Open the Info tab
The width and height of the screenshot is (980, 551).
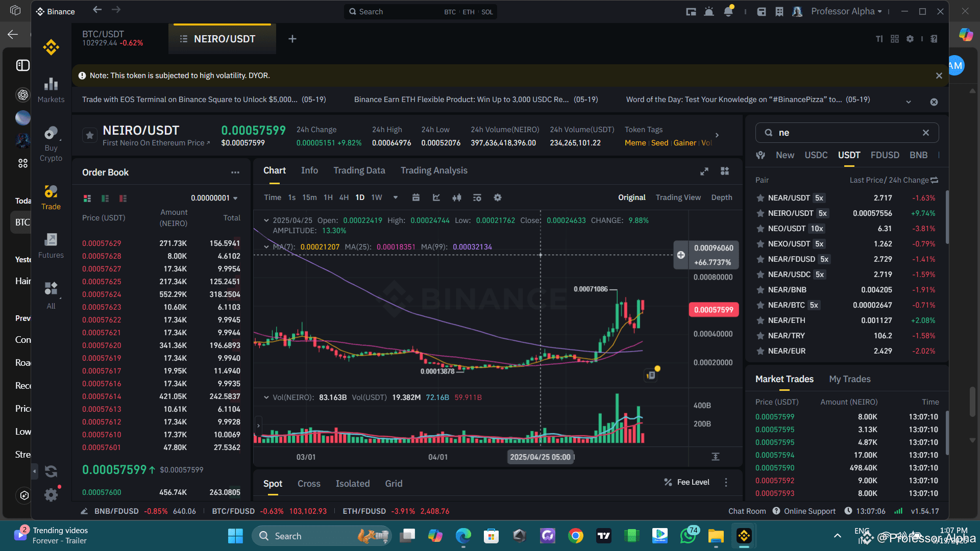(309, 170)
